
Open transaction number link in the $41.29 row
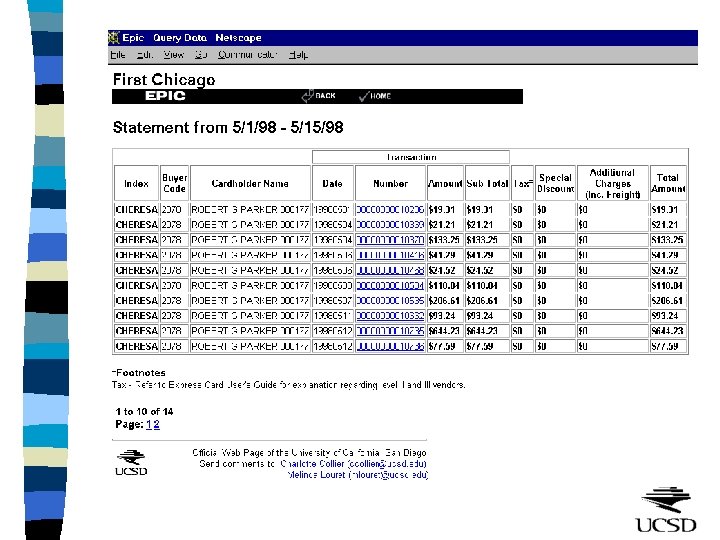pos(390,255)
